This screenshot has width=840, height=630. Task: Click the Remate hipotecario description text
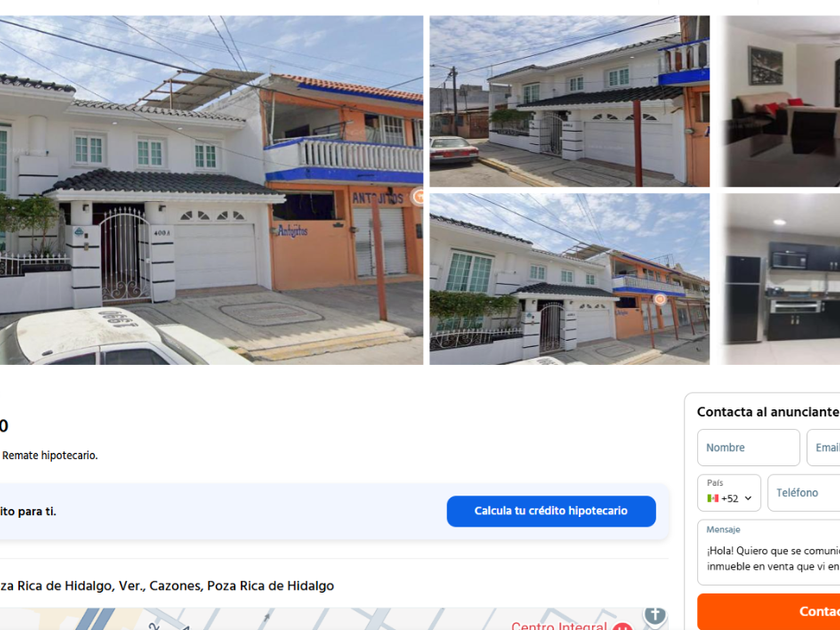pos(50,455)
